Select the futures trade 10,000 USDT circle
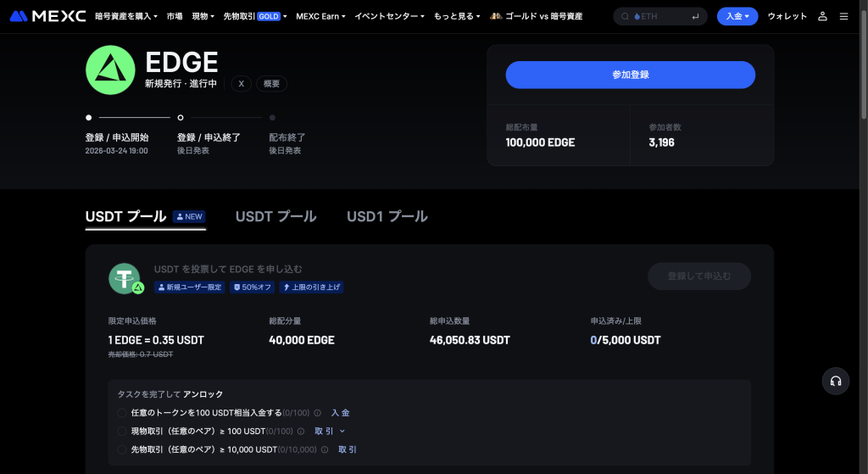868x474 pixels. pyautogui.click(x=122, y=449)
